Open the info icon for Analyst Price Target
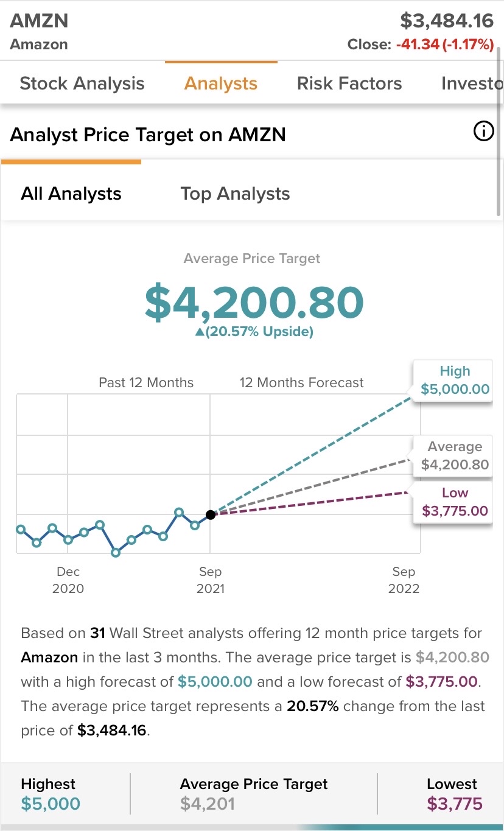504x831 pixels. [x=483, y=131]
